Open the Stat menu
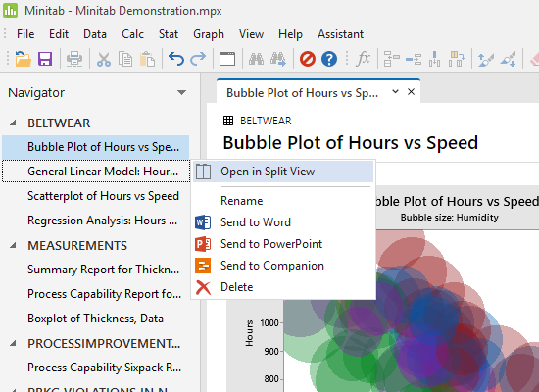Screen dimensions: 539x392 point(169,34)
